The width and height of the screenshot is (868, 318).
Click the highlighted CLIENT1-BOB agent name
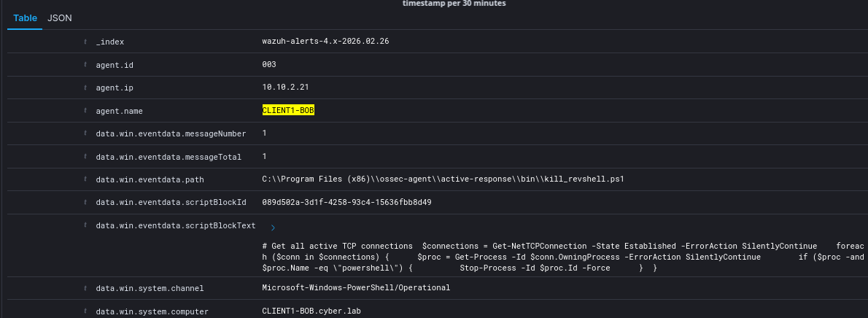[288, 111]
